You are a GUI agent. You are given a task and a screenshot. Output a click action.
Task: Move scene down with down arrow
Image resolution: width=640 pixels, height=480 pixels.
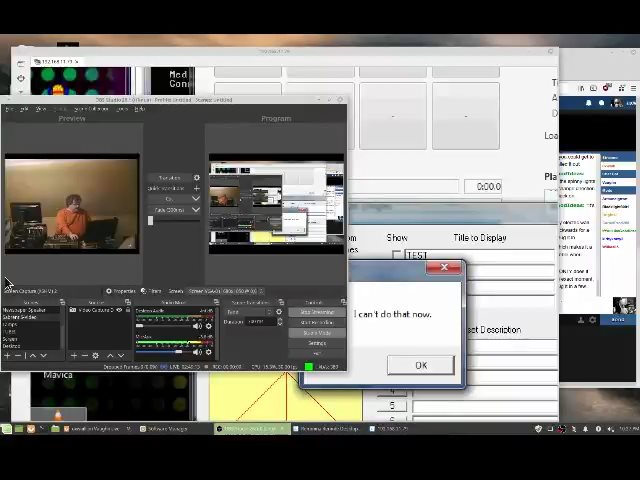[43, 356]
